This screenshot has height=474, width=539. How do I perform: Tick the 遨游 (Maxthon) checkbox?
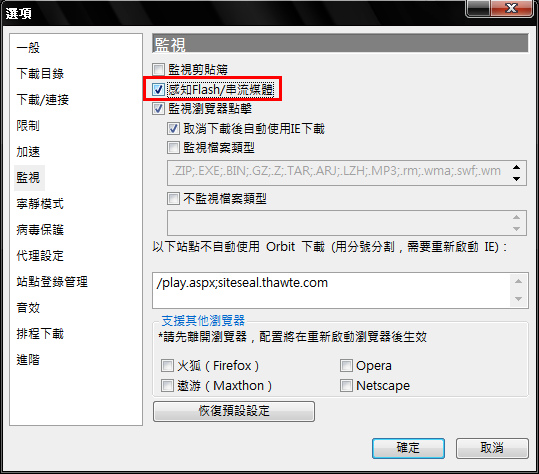167,385
